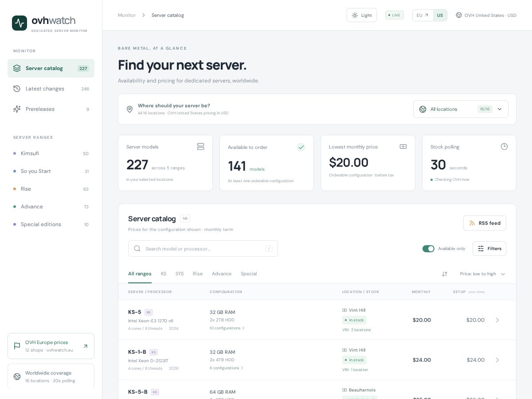This screenshot has height=399, width=532.
Task: Switch to the Special tab
Action: (x=249, y=274)
